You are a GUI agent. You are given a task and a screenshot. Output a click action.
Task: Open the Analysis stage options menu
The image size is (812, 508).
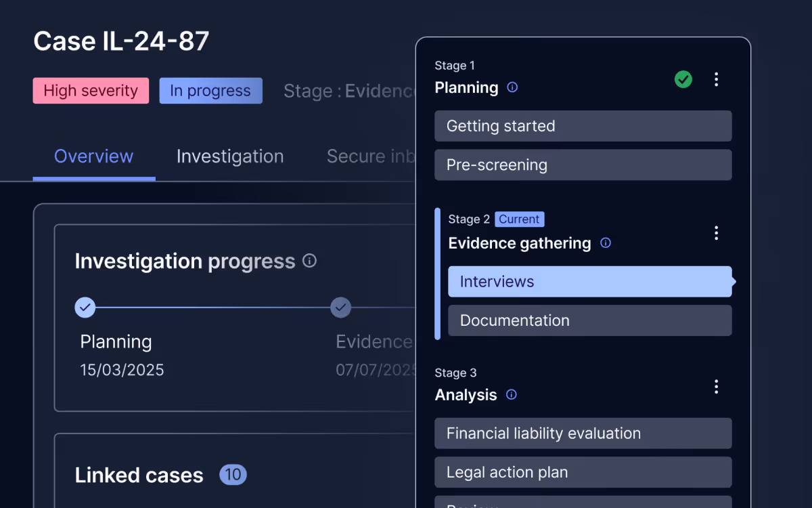click(716, 387)
